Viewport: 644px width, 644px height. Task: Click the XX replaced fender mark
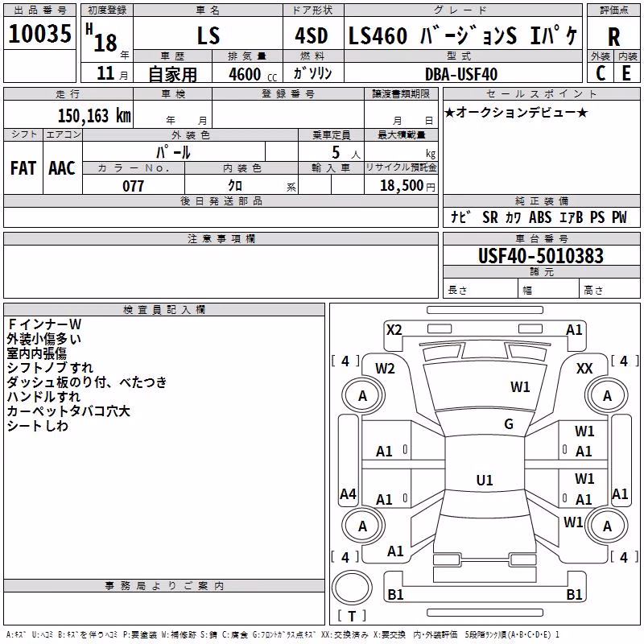click(x=584, y=369)
